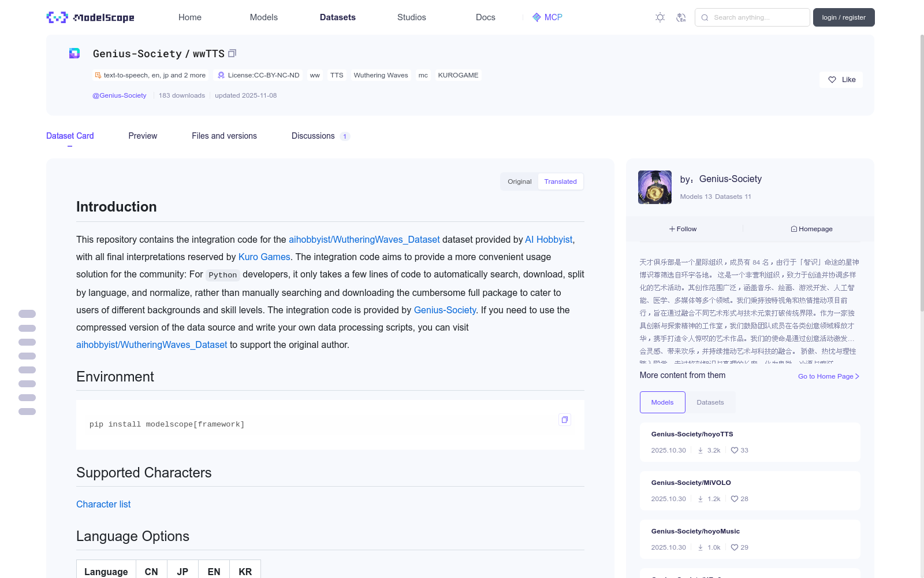Click MiVOLO likes heart icon
Screen dimensions: 924x578
coord(735,499)
